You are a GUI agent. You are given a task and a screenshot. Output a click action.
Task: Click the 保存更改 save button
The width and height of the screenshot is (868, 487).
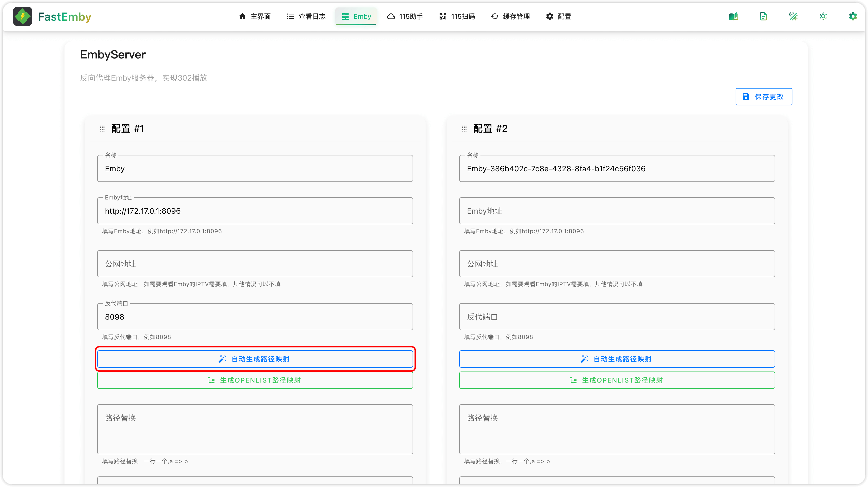pyautogui.click(x=764, y=97)
